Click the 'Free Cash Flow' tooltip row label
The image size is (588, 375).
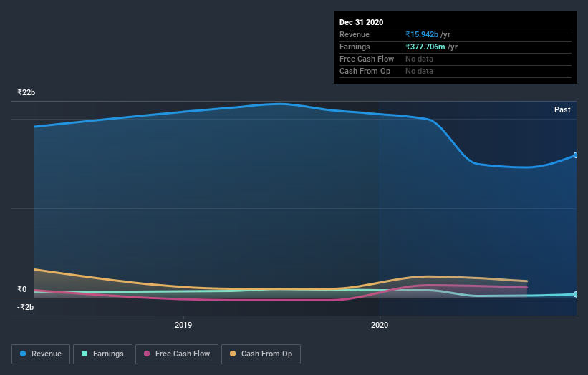367,59
